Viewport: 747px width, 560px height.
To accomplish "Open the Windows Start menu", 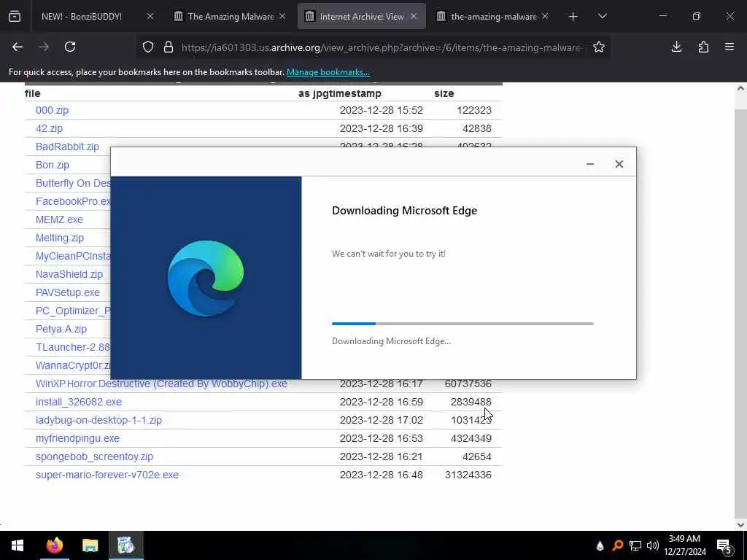I will 18,545.
